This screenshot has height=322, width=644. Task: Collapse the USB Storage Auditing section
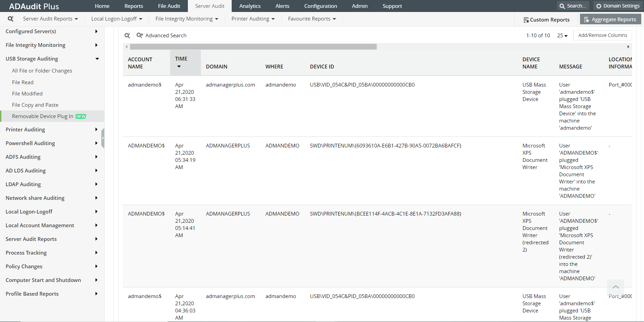click(x=97, y=59)
